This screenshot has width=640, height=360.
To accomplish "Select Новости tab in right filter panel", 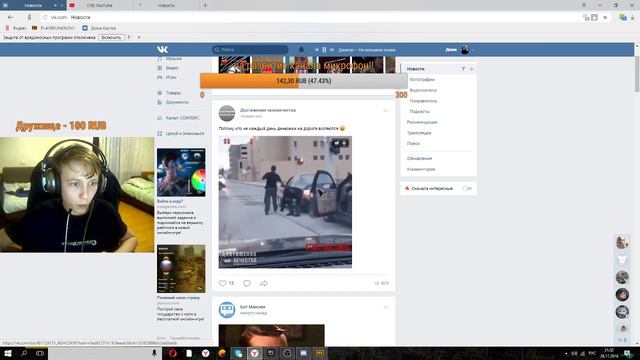I will (416, 69).
